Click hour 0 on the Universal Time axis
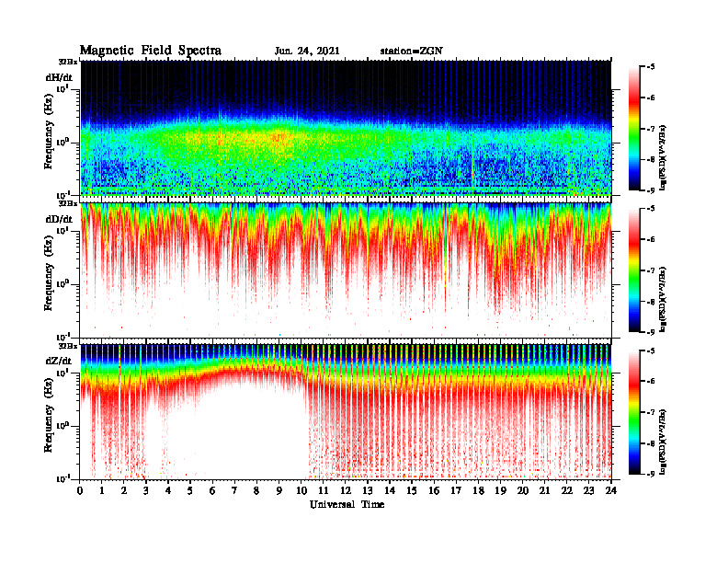The height and width of the screenshot is (563, 728). pos(80,491)
